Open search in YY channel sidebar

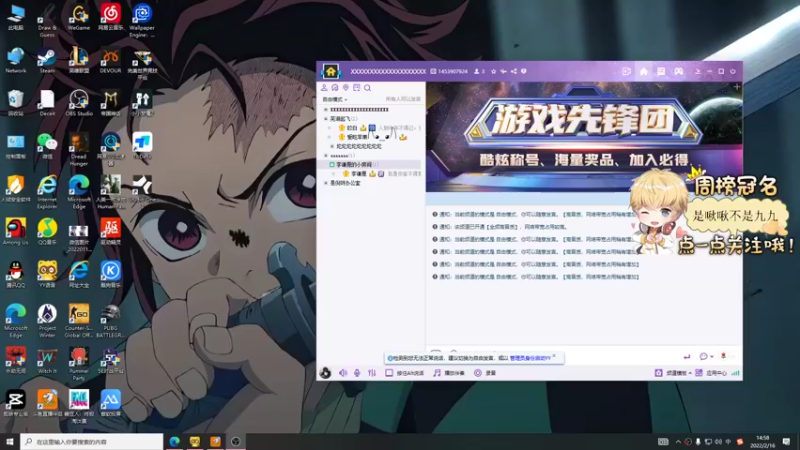click(x=367, y=88)
